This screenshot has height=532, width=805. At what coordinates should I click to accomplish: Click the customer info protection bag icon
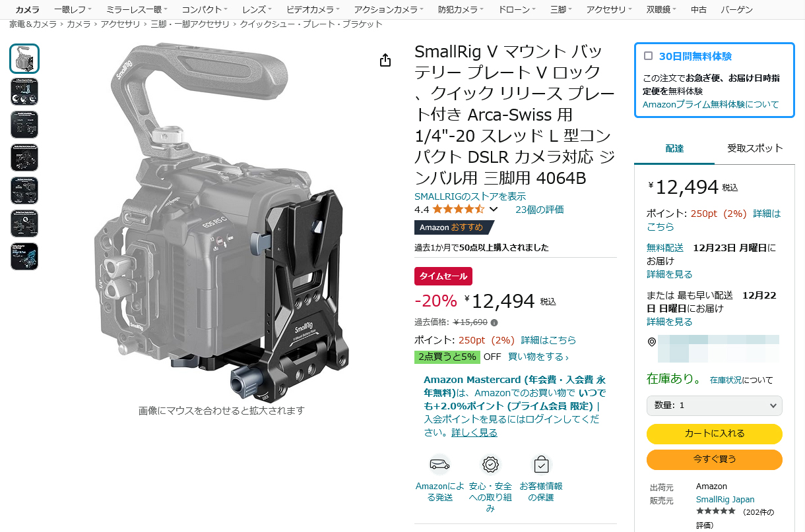(541, 465)
